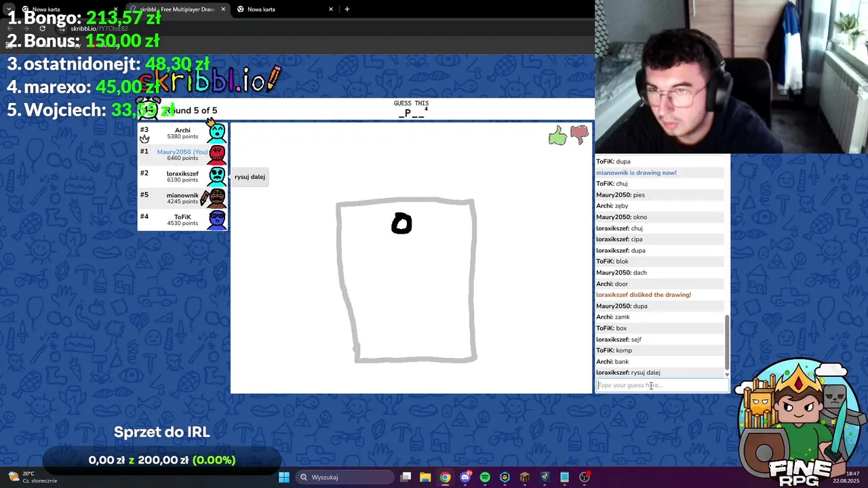The image size is (868, 488).
Task: Click the chat scroll down arrow
Action: 727,375
